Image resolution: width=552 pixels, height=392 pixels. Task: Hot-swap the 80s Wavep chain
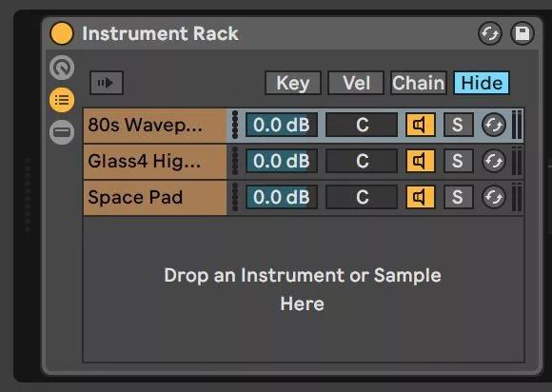494,125
